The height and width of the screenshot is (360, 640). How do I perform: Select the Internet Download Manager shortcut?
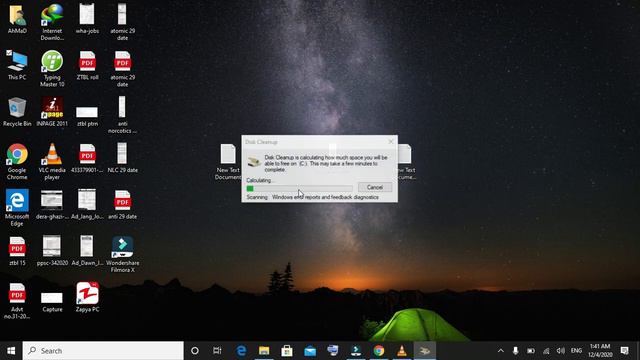(52, 22)
